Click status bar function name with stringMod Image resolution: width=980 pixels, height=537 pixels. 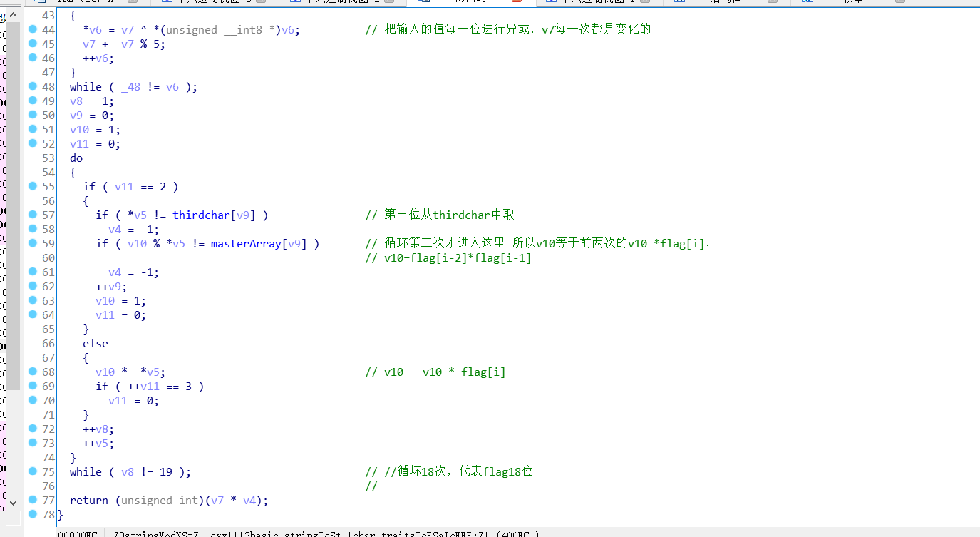pos(327,533)
